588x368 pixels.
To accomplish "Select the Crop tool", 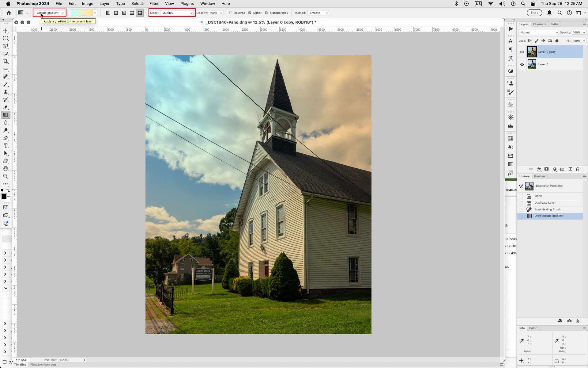I will [6, 61].
